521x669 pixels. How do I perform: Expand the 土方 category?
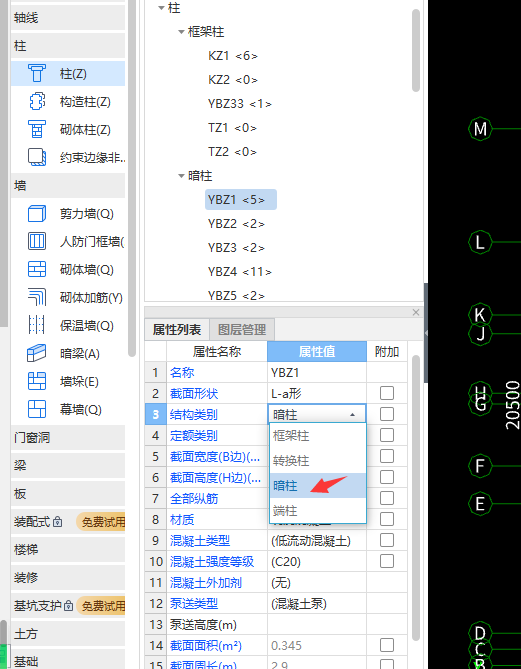click(x=68, y=634)
